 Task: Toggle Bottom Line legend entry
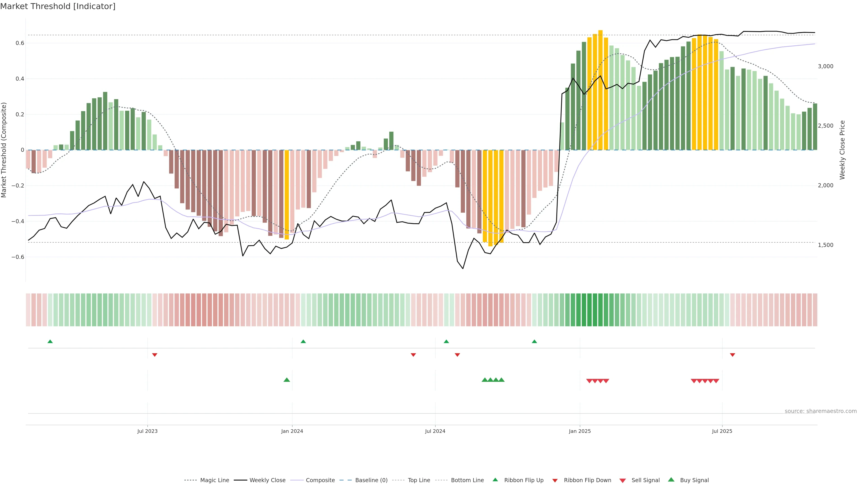click(467, 480)
